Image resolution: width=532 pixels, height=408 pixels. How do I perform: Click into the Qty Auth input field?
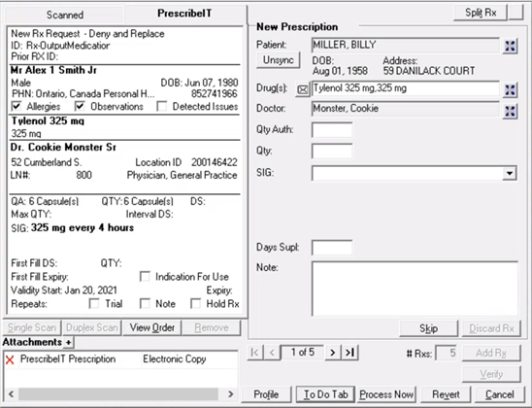tap(332, 130)
